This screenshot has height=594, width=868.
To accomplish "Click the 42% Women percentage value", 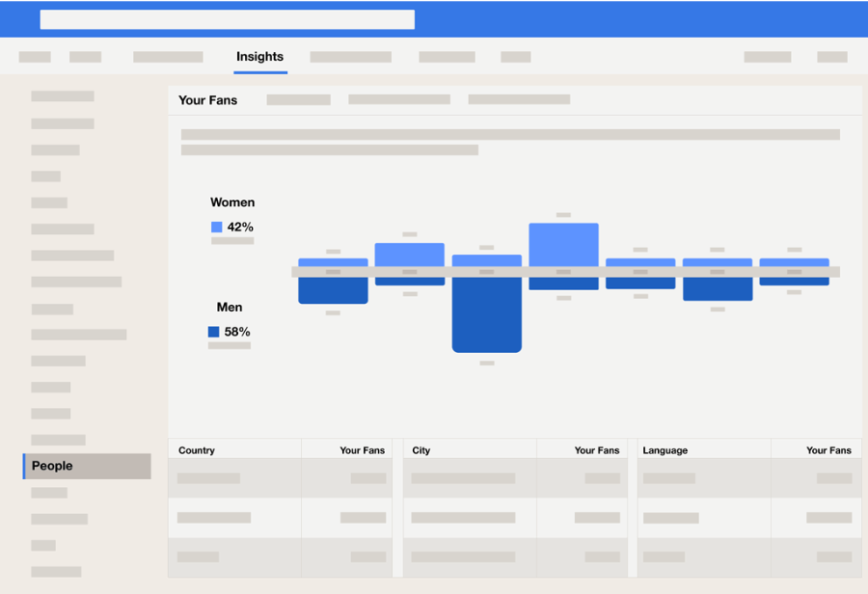I will coord(240,228).
